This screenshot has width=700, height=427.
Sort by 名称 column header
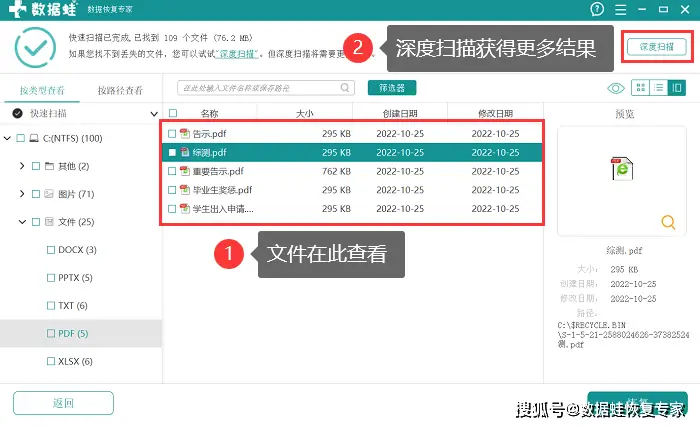pyautogui.click(x=209, y=113)
